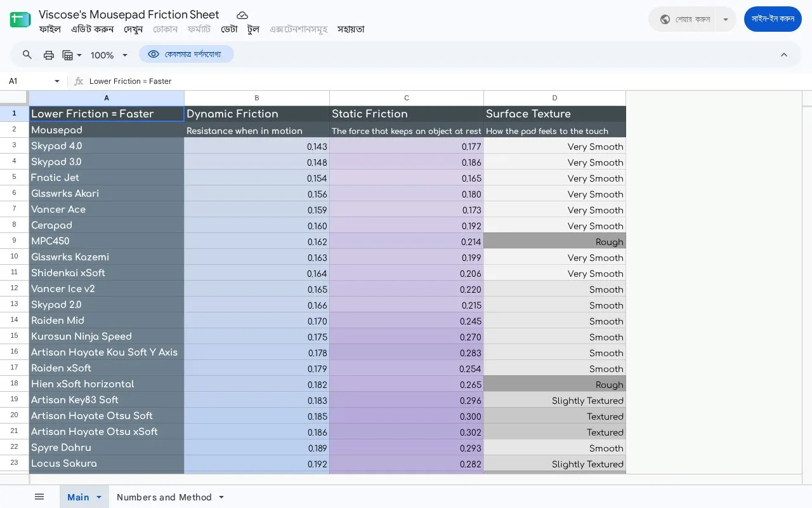Select the 'Resistance when in motion' cell

tap(257, 130)
